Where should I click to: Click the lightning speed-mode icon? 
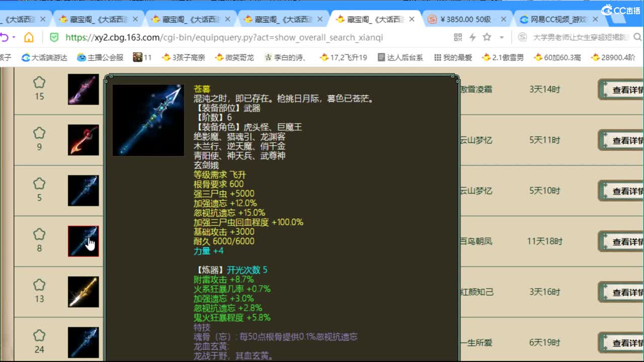[472, 37]
